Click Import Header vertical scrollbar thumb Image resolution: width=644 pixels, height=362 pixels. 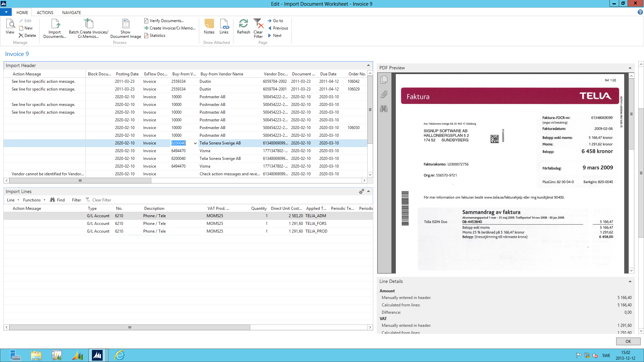pos(370,110)
